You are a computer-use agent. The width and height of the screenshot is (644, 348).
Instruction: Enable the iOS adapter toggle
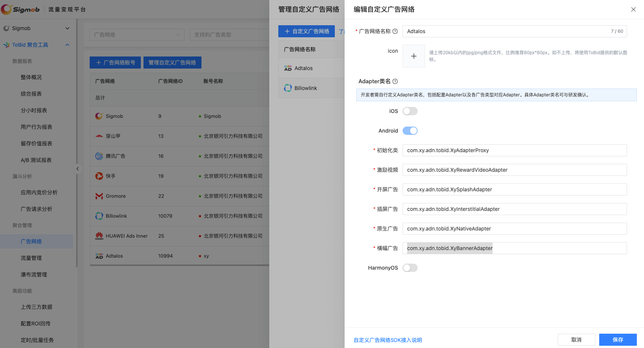410,111
